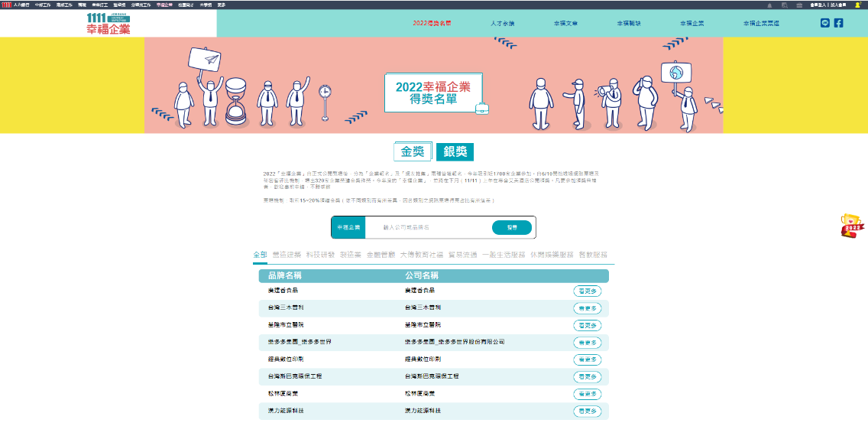Image resolution: width=868 pixels, height=423 pixels.
Task: Click the notification bell icon
Action: 769,5
